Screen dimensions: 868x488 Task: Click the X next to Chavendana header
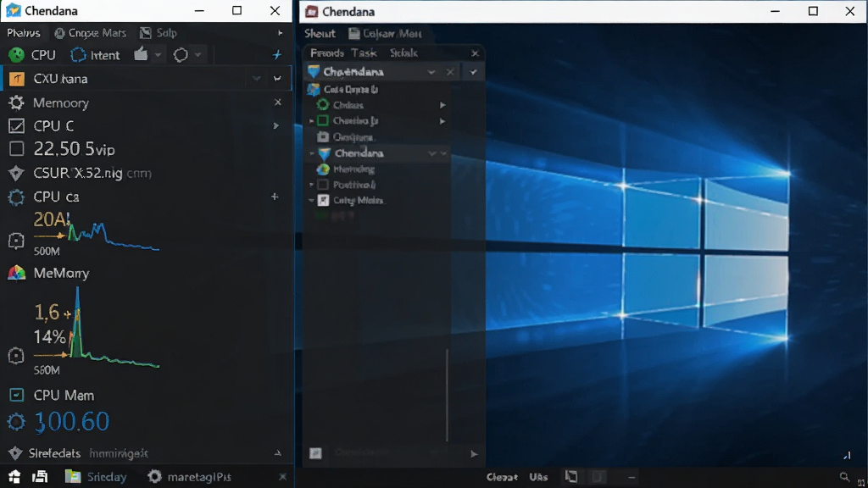point(450,72)
